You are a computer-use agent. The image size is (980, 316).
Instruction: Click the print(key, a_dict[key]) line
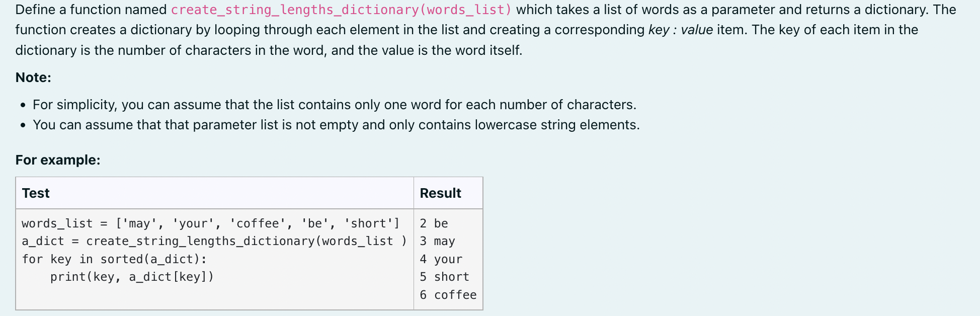(132, 277)
